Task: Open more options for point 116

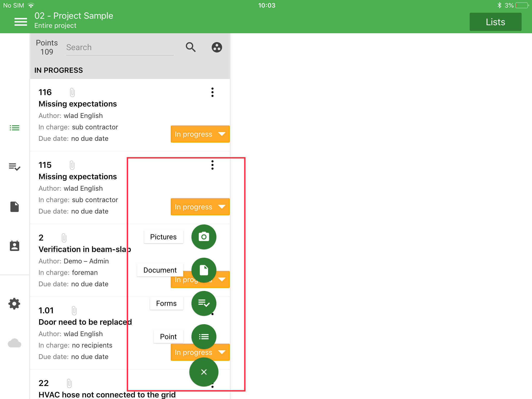Action: click(x=212, y=92)
